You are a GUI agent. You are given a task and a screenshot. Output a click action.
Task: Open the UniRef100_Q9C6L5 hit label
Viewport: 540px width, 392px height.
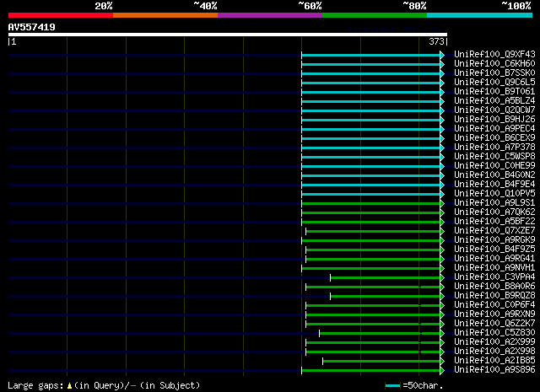(494, 83)
